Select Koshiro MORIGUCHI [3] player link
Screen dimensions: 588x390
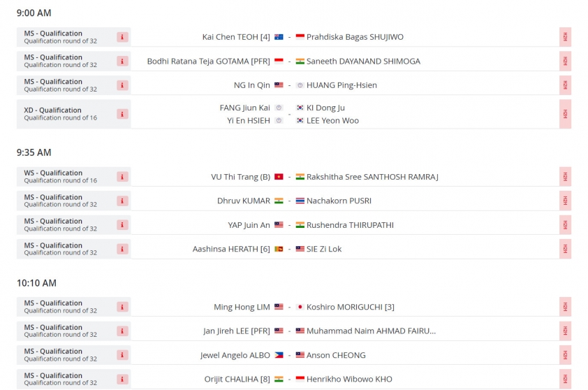pos(351,307)
